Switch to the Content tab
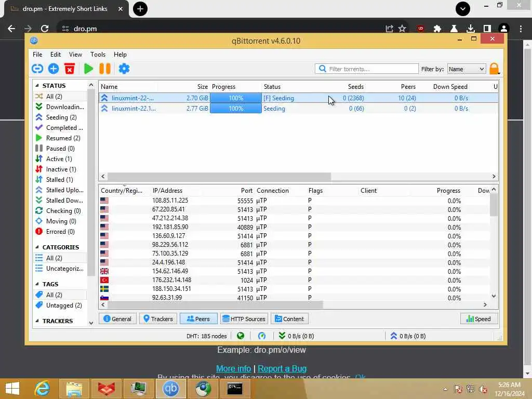This screenshot has width=532, height=399. [x=289, y=318]
